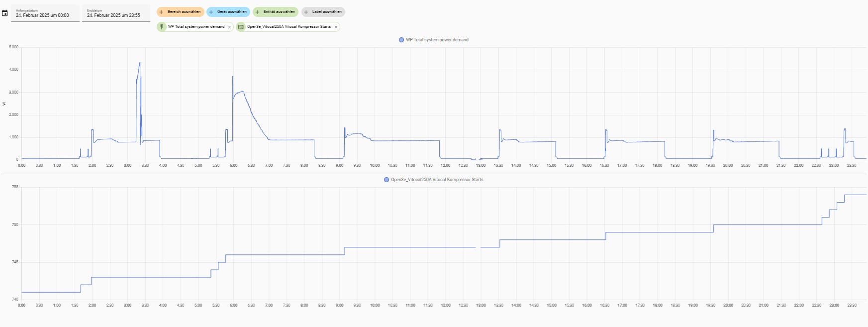868x327 pixels.
Task: Click the Entität auswählen chip
Action: [276, 12]
